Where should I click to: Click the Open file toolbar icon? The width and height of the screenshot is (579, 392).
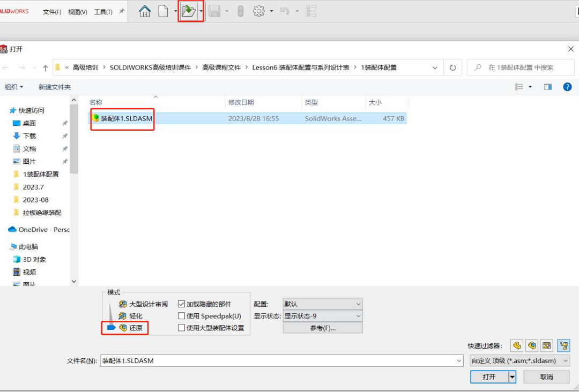click(x=188, y=11)
